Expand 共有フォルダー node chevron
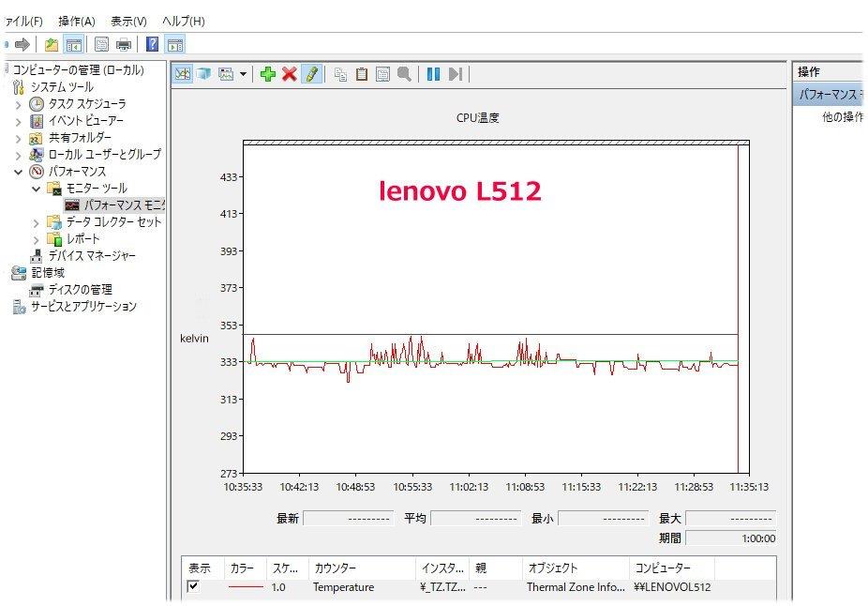The image size is (868, 606). click(18, 139)
